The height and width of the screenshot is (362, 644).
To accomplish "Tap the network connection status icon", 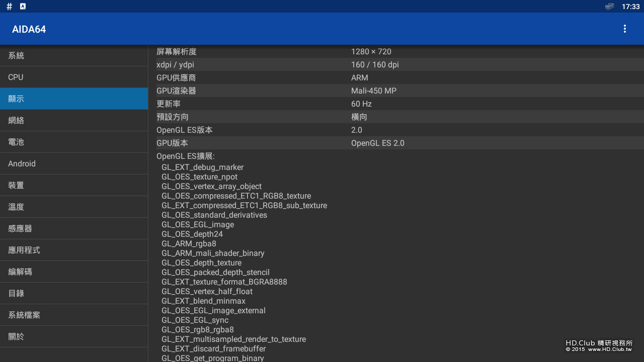I will tap(609, 7).
